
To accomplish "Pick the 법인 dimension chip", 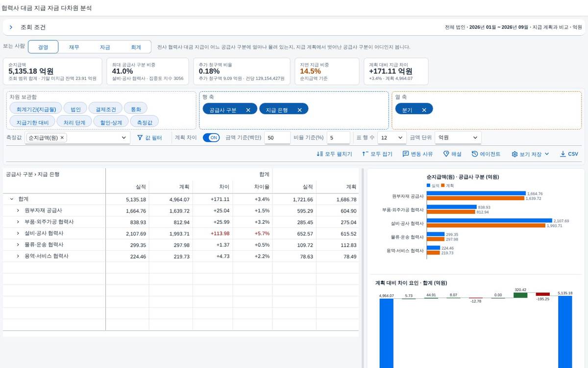I will (x=75, y=109).
